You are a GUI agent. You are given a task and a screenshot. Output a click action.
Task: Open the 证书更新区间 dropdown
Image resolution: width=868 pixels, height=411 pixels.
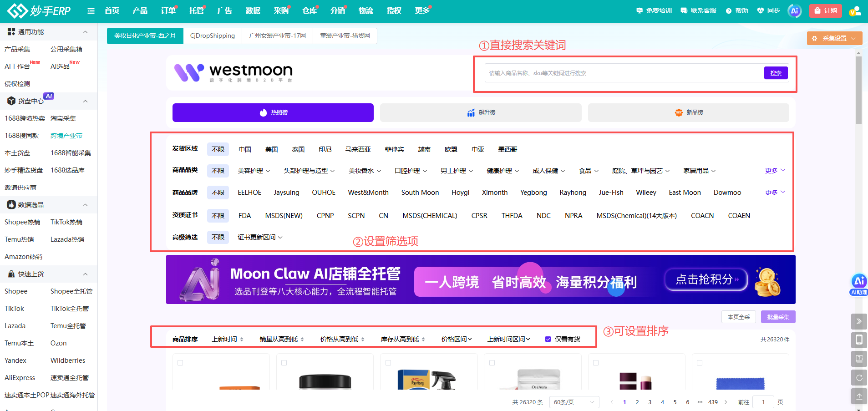260,237
